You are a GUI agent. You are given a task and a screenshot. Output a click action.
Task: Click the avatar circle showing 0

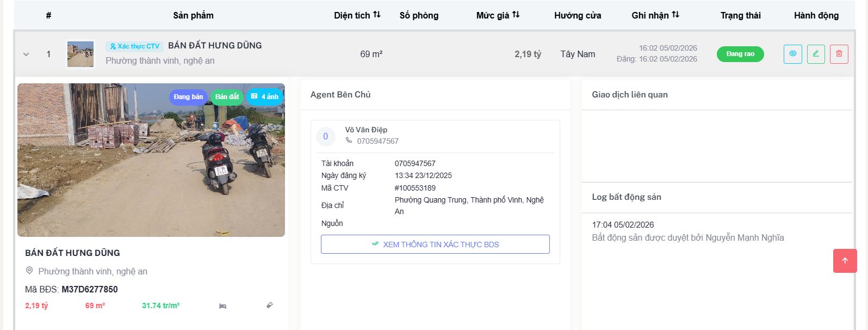(x=326, y=136)
